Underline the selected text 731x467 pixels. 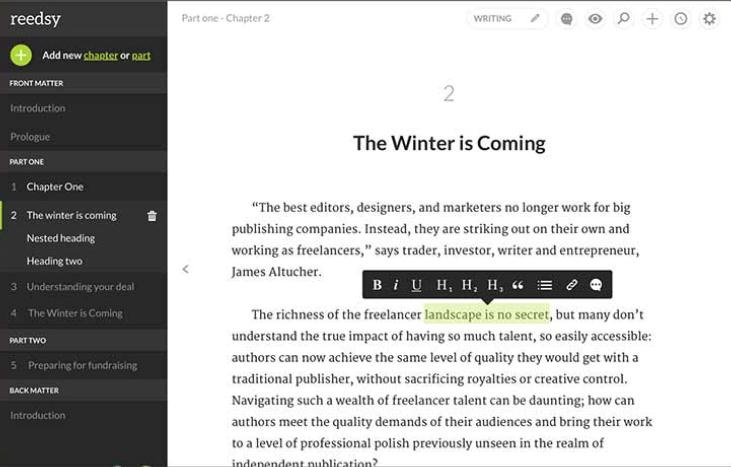click(416, 285)
